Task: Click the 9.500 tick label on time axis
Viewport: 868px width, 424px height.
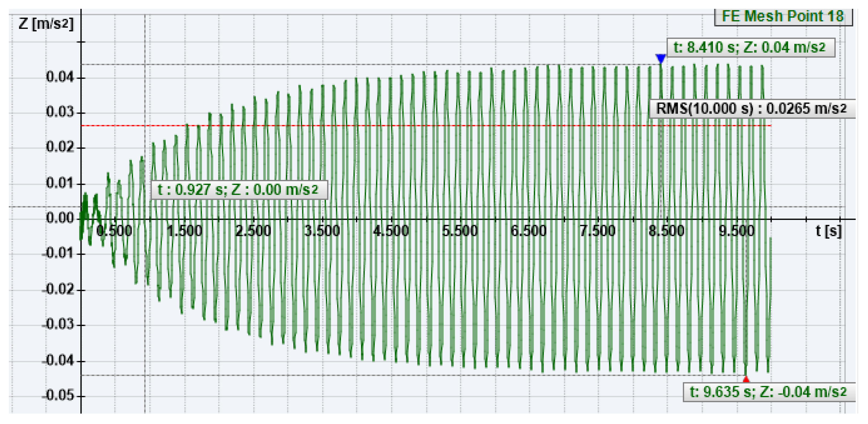Action: coord(737,231)
